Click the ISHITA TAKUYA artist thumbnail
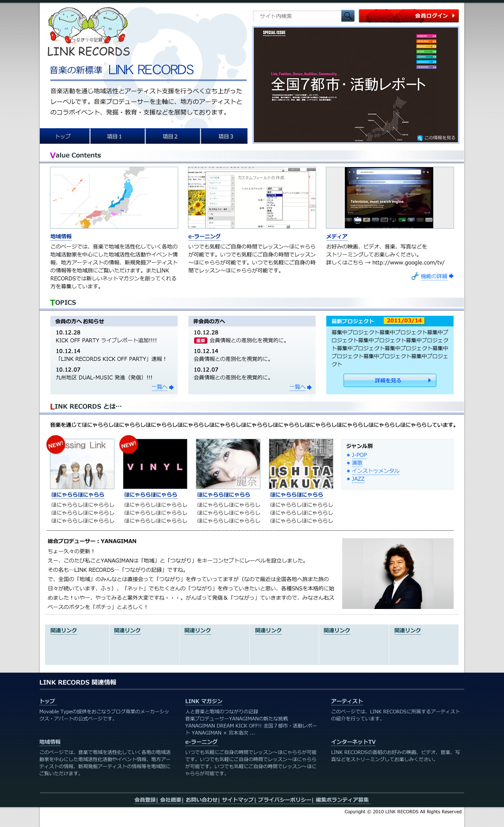The width and height of the screenshot is (504, 827). click(301, 464)
